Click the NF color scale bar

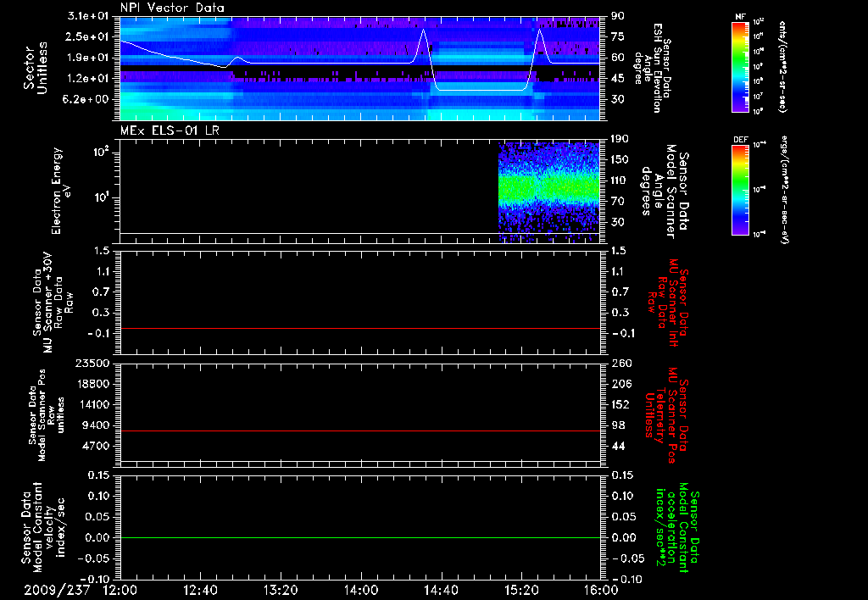740,66
